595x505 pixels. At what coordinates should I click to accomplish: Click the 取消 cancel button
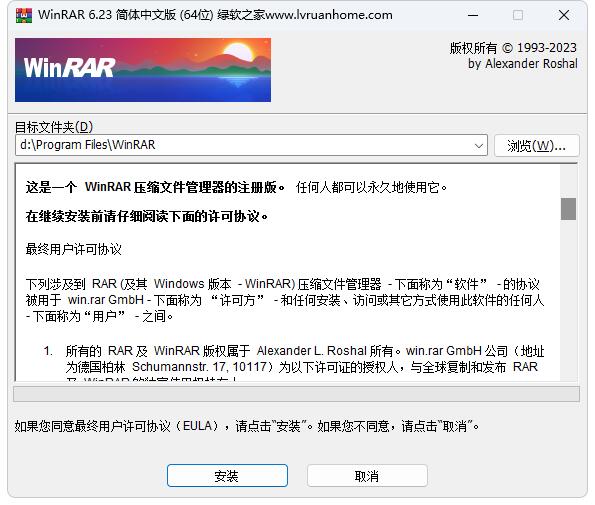[367, 475]
